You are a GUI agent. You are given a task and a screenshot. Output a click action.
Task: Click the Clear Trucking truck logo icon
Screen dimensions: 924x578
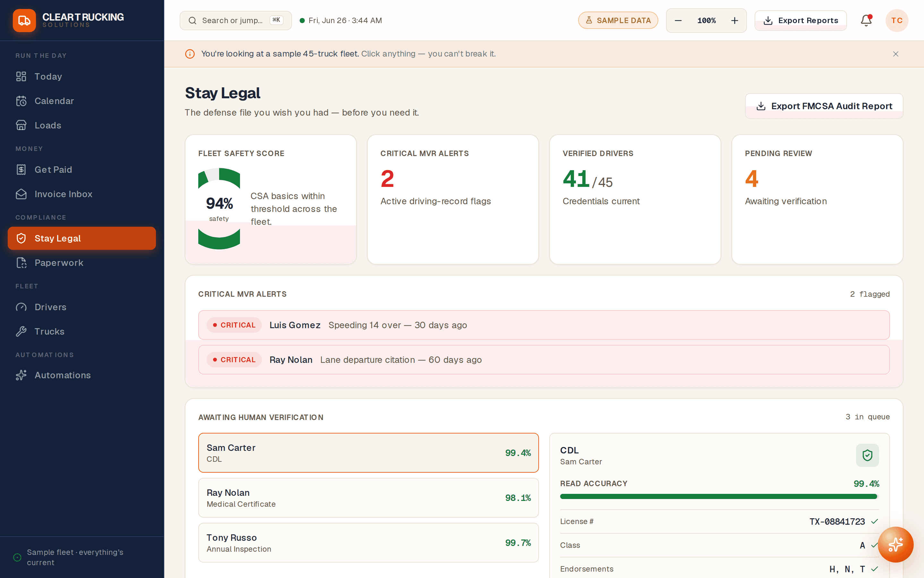[x=24, y=20]
